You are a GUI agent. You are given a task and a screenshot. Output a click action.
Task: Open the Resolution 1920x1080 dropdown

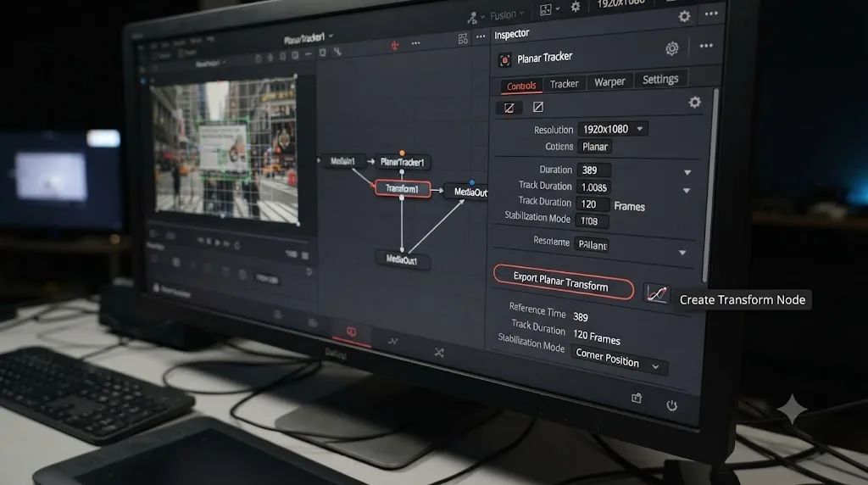[x=613, y=129]
